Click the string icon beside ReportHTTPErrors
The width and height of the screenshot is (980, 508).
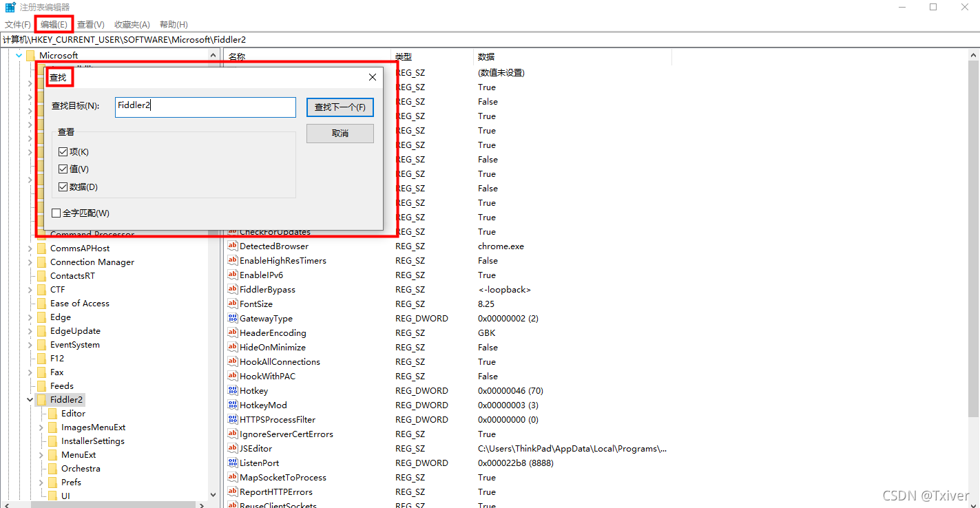233,491
